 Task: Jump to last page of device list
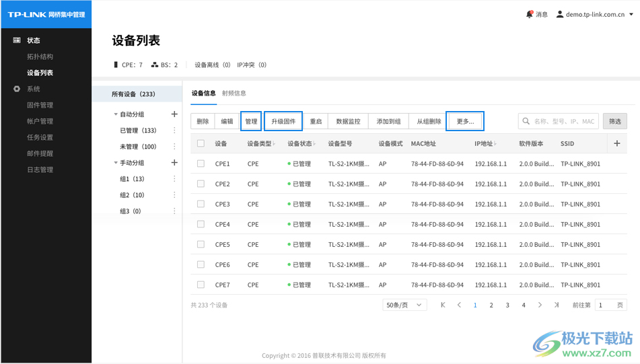557,305
